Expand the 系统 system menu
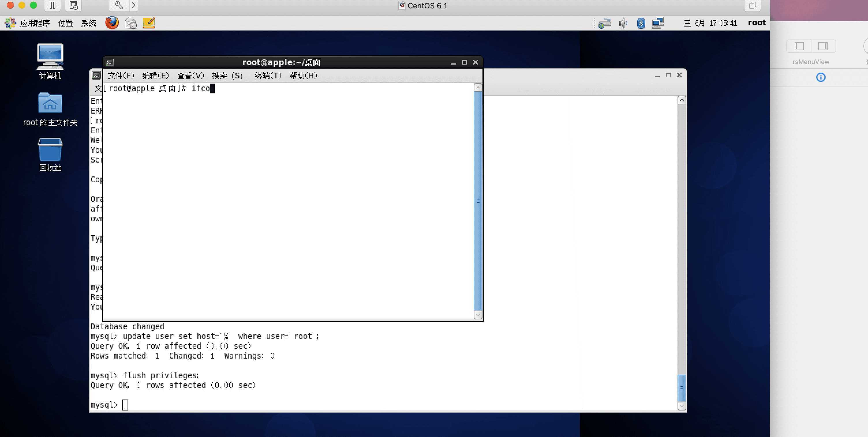Image resolution: width=868 pixels, height=437 pixels. point(89,23)
